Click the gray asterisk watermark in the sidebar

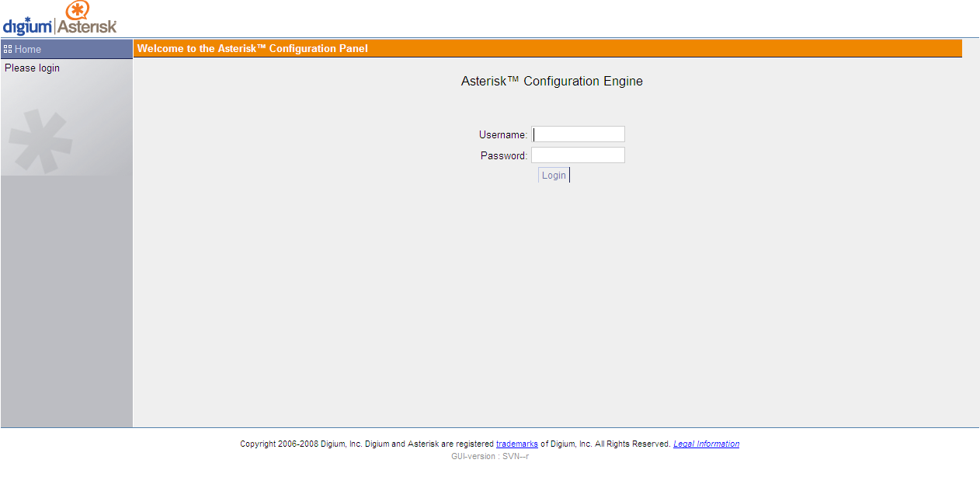(x=40, y=140)
